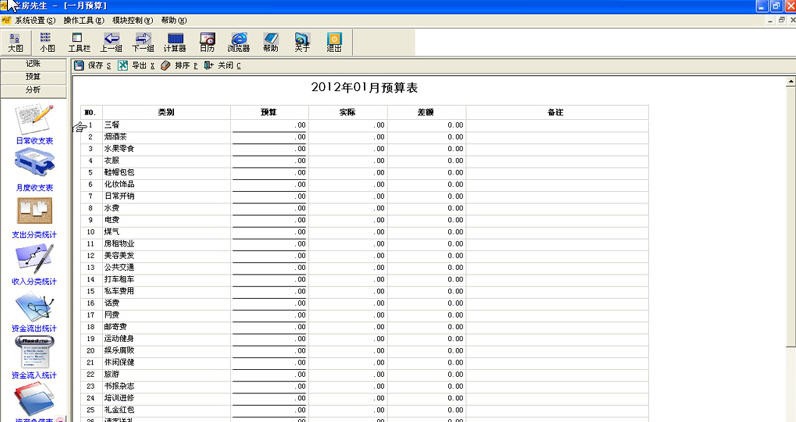Click the 差额 column header
Viewport: 796px width, 422px height.
pyautogui.click(x=426, y=112)
